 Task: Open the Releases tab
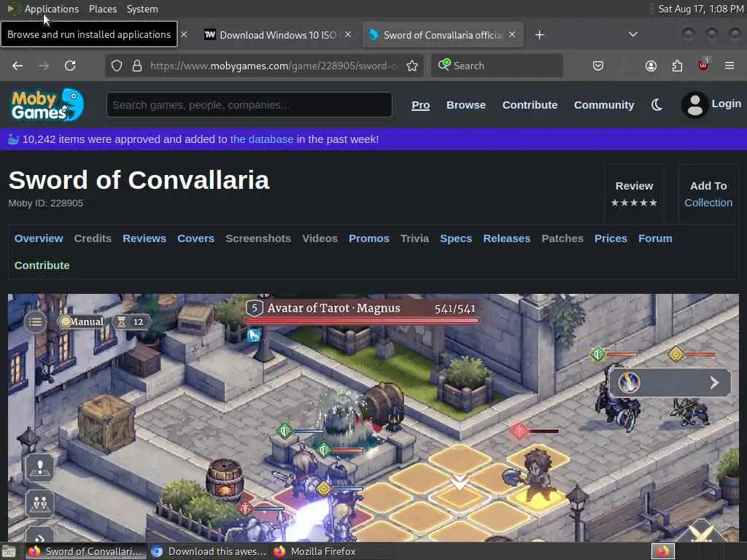coord(506,238)
